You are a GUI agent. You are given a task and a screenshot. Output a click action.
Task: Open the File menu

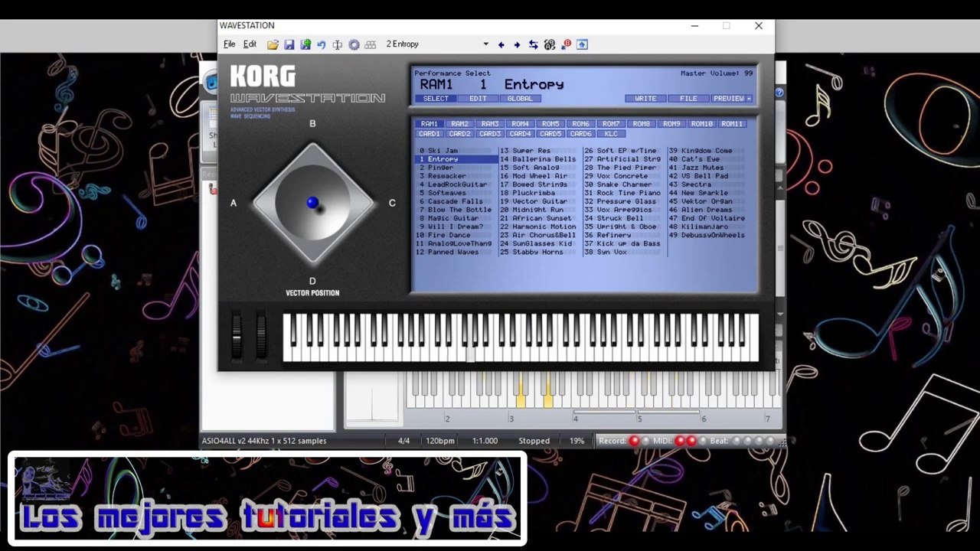[229, 44]
